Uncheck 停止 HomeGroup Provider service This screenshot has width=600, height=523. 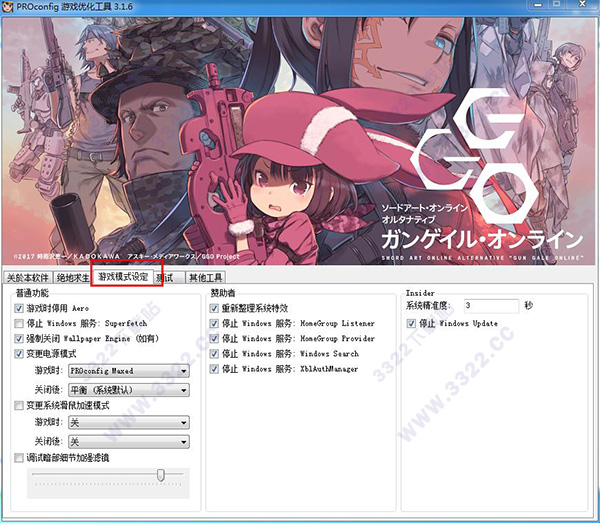(x=214, y=339)
